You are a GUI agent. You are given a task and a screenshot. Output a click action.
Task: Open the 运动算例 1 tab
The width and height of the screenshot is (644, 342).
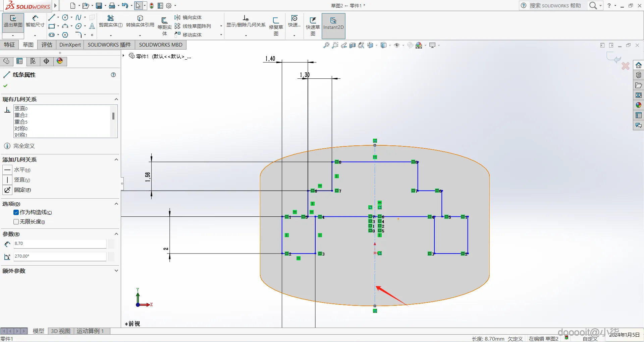pos(90,331)
